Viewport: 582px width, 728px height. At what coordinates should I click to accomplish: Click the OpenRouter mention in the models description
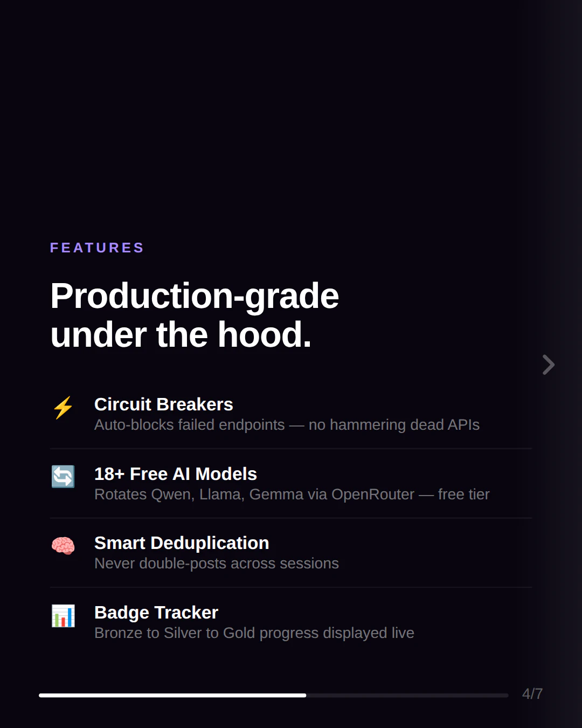(371, 495)
